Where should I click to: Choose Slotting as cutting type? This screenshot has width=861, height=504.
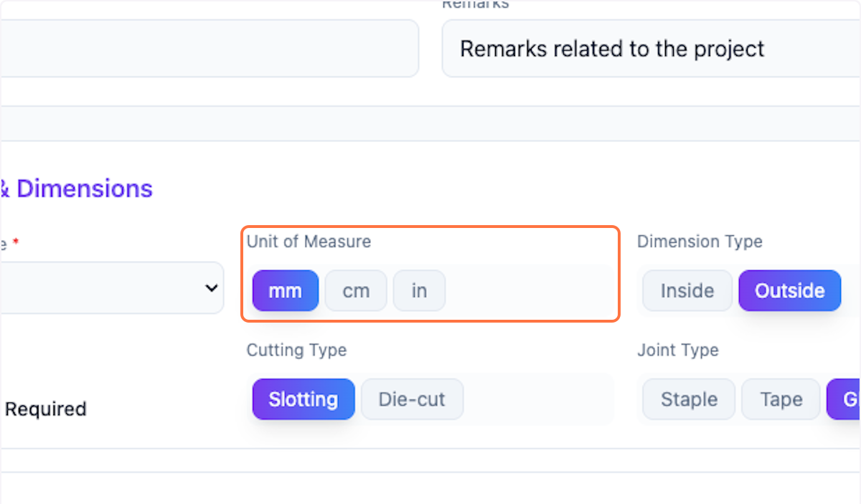point(303,399)
